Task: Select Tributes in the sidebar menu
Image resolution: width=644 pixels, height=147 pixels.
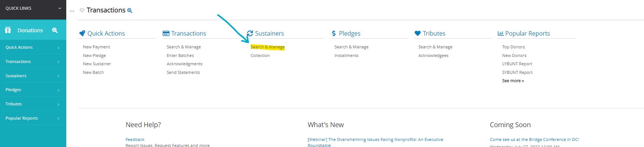Action: coord(33,104)
